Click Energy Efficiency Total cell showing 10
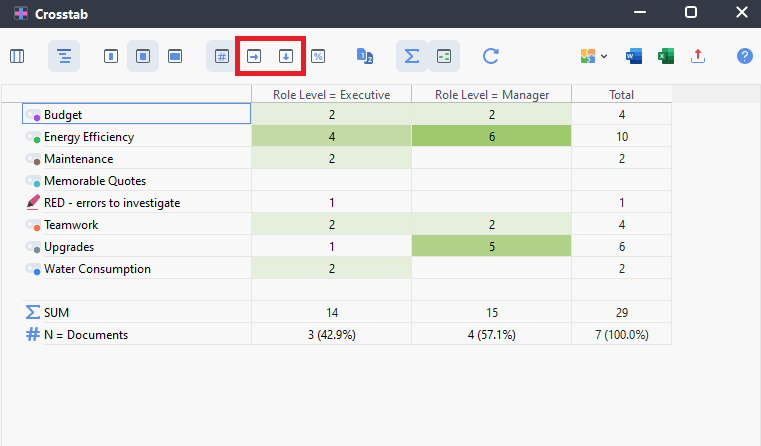 (622, 137)
